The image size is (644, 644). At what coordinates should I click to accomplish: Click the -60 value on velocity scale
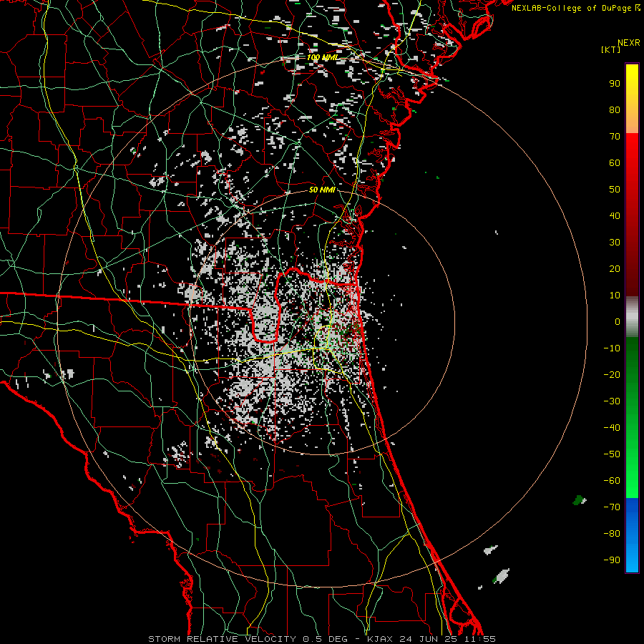tap(612, 481)
